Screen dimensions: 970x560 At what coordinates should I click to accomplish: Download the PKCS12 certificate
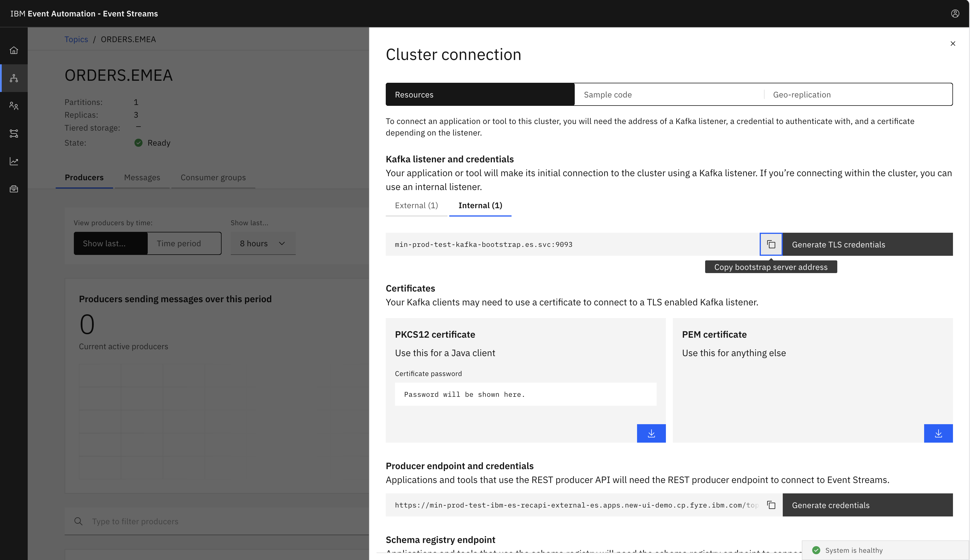[651, 433]
